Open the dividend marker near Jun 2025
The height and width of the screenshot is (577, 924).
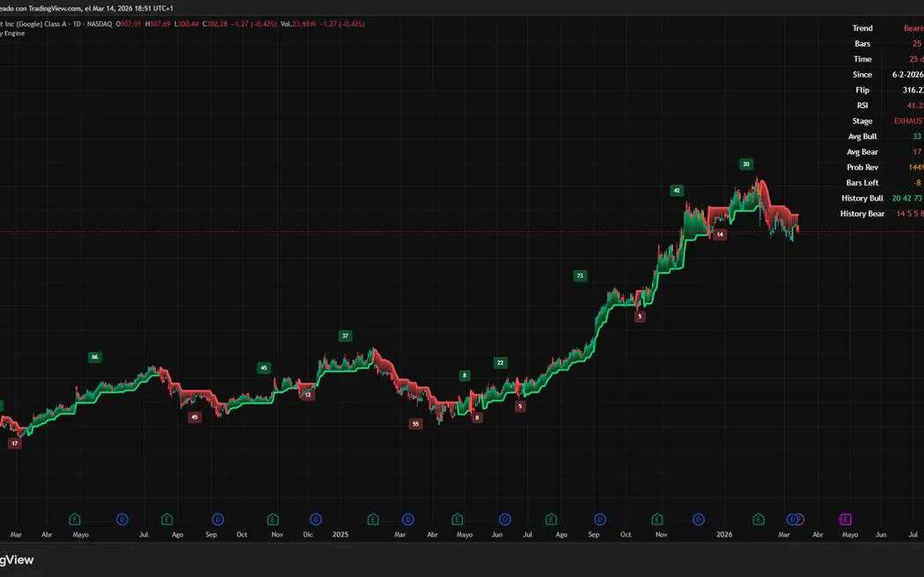(505, 519)
